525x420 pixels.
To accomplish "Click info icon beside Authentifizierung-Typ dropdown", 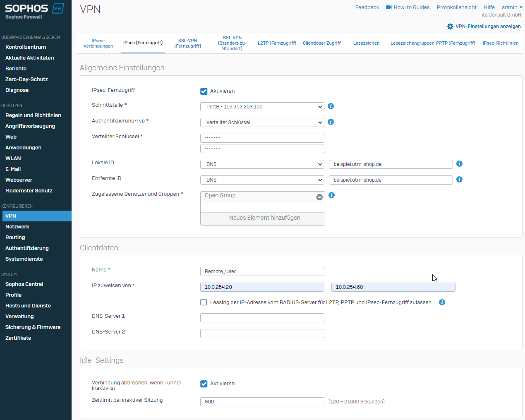I will (x=331, y=122).
